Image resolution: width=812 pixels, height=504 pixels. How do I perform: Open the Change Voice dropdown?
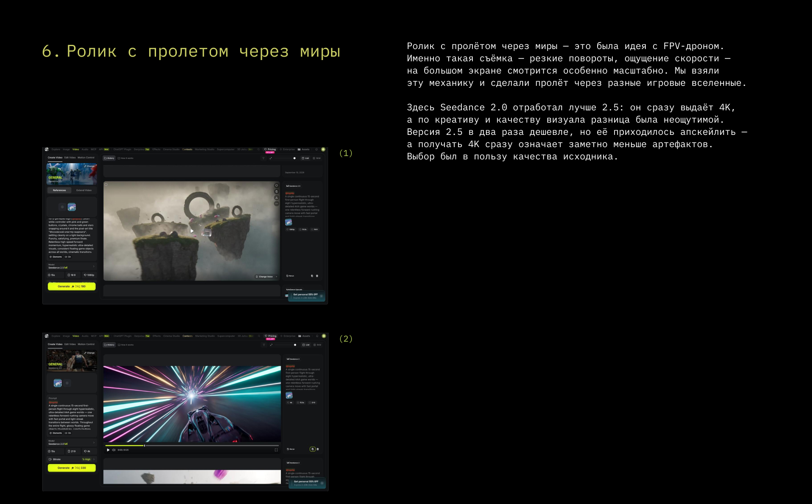266,277
